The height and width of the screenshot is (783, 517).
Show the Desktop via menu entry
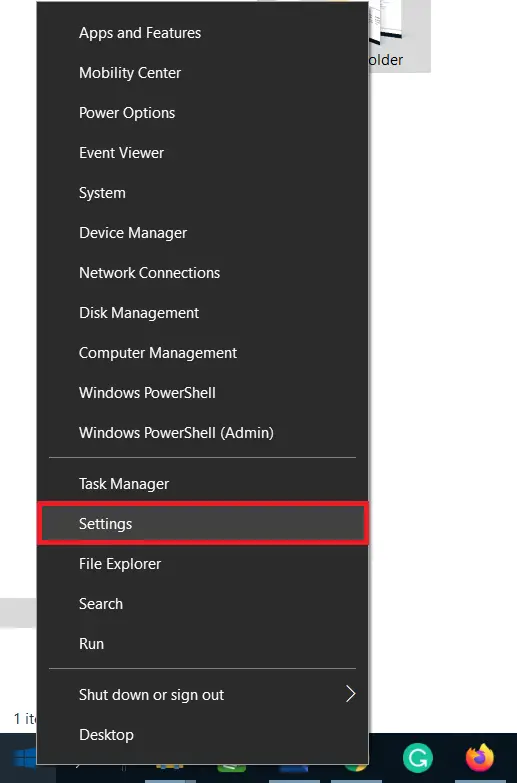pyautogui.click(x=202, y=735)
